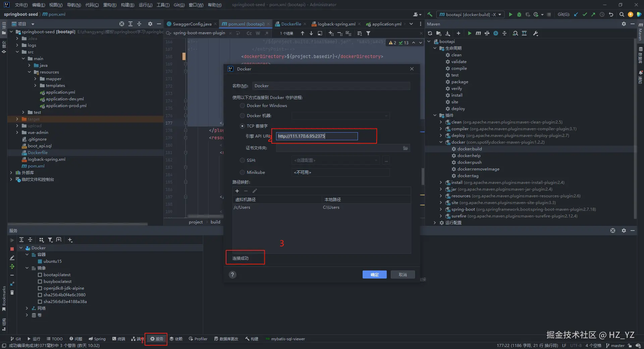Browse for certificates folder
Image resolution: width=644 pixels, height=349 pixels.
tap(406, 148)
